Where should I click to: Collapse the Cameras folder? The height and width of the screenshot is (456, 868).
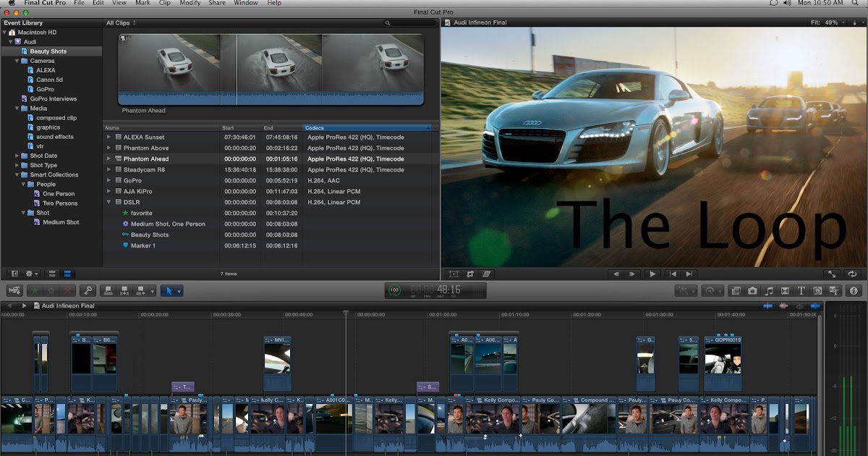tap(17, 61)
